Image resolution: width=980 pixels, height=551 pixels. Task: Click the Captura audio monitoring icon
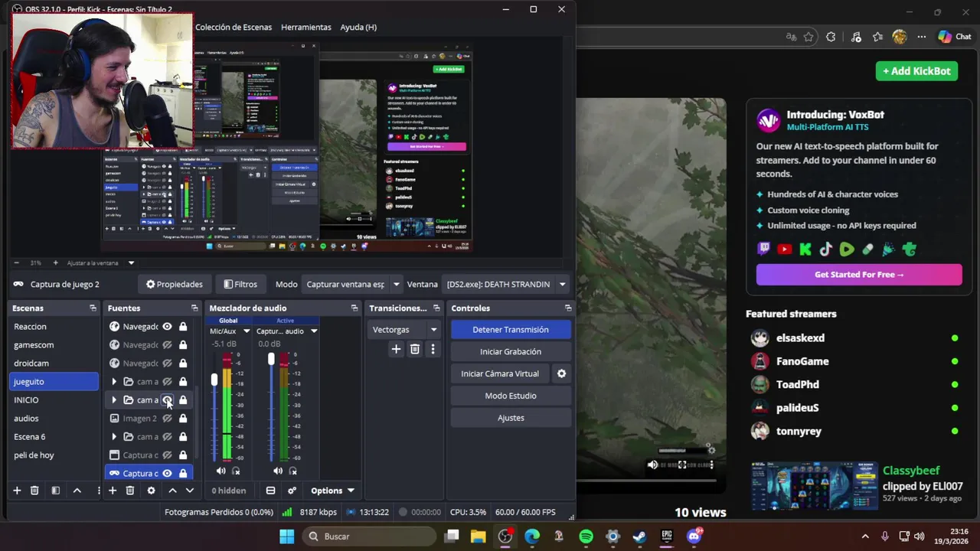292,471
